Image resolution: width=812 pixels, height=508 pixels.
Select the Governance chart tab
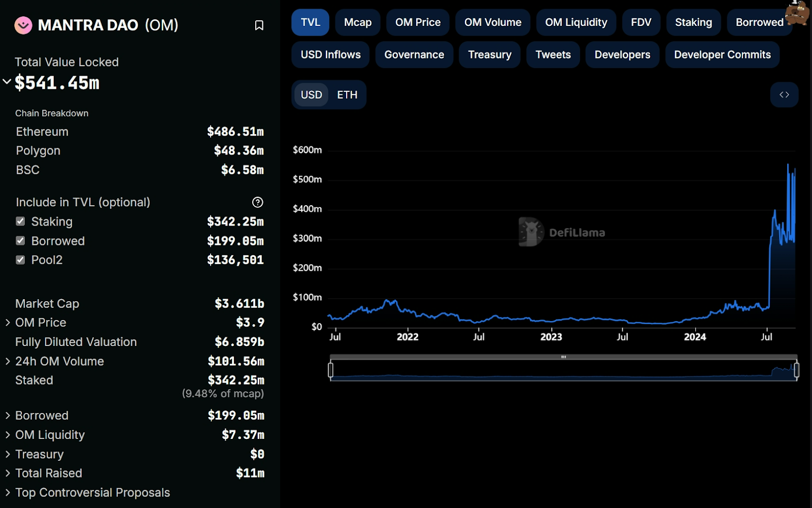click(x=414, y=55)
